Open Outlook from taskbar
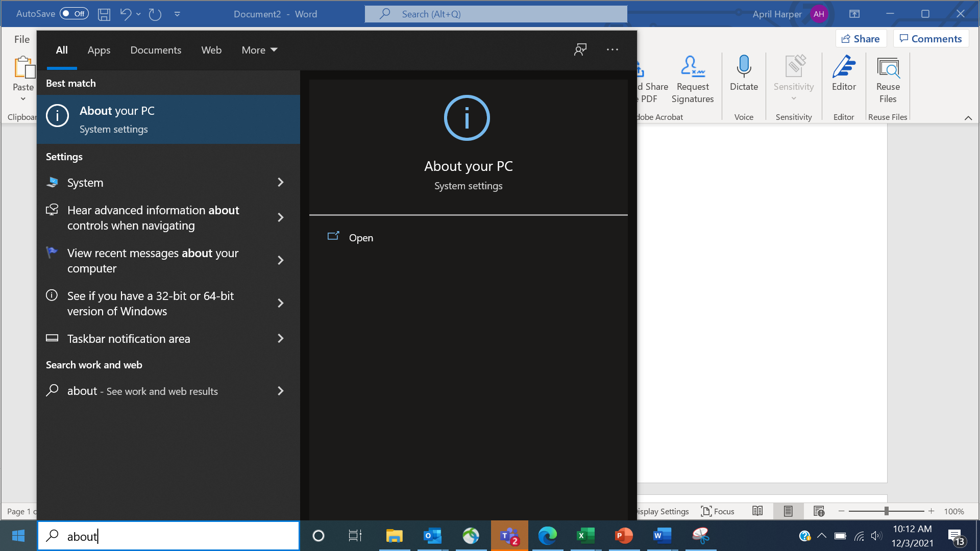 (433, 536)
